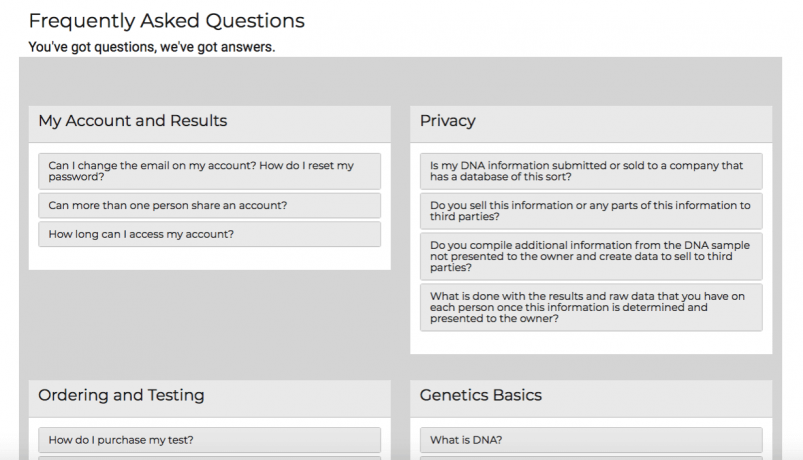Click the 'My Account and Results' section heading
Viewport: 803px width, 460px height.
[x=133, y=122]
